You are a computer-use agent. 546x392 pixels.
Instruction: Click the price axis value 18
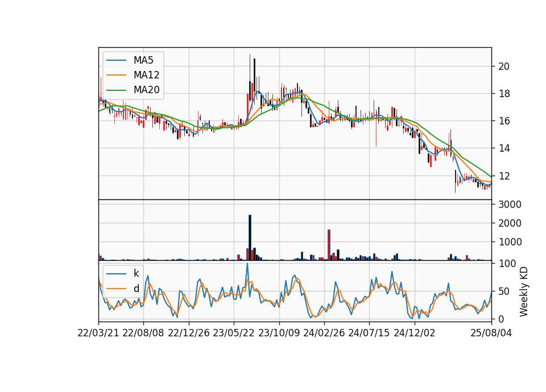(x=503, y=94)
